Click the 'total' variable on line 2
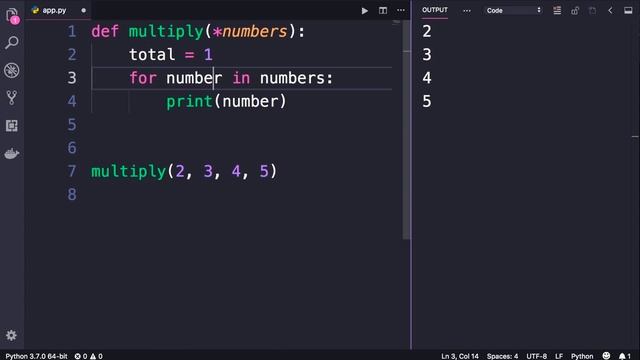640x360 pixels. click(x=152, y=55)
